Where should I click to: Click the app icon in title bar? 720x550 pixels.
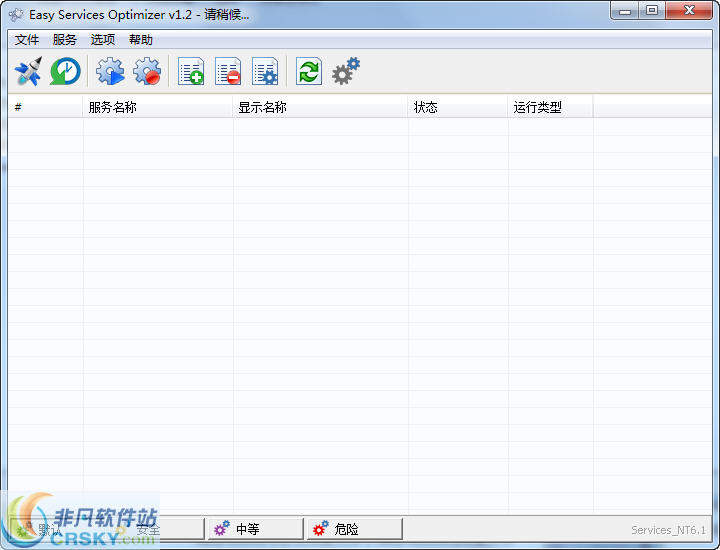[16, 15]
